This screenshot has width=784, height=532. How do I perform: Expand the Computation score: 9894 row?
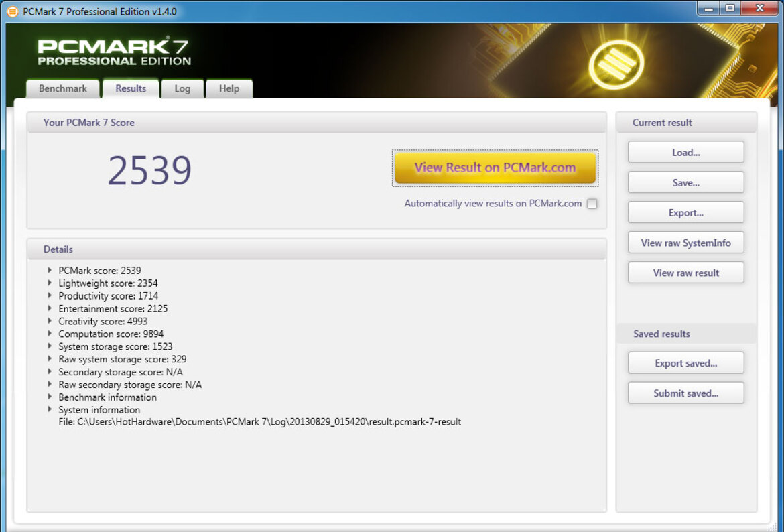[50, 334]
